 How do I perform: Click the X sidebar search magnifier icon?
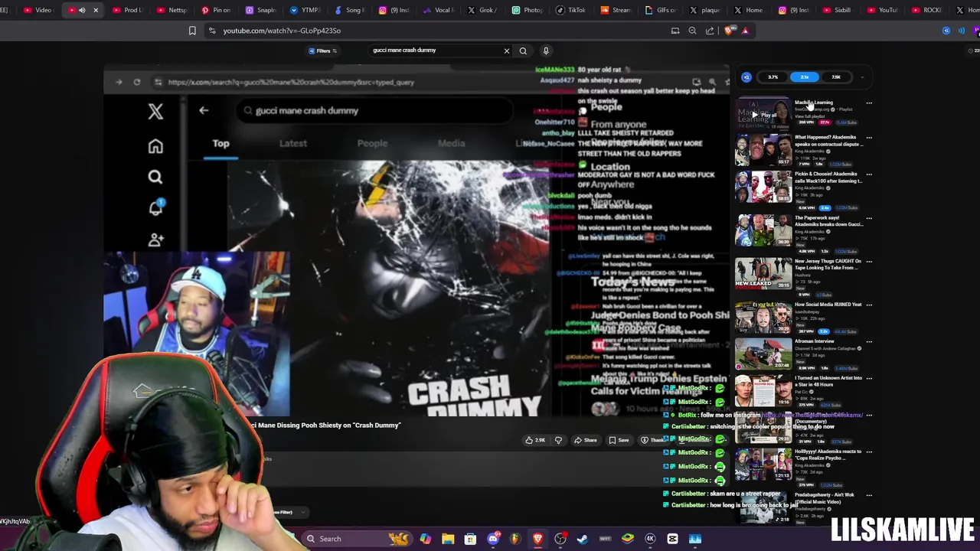(x=155, y=178)
